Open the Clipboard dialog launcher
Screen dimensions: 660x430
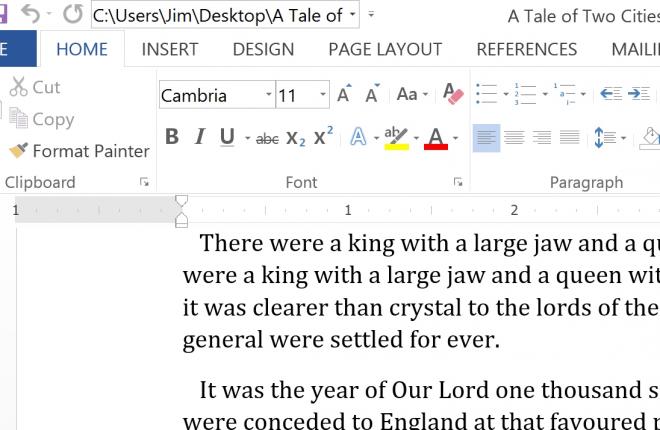144,182
